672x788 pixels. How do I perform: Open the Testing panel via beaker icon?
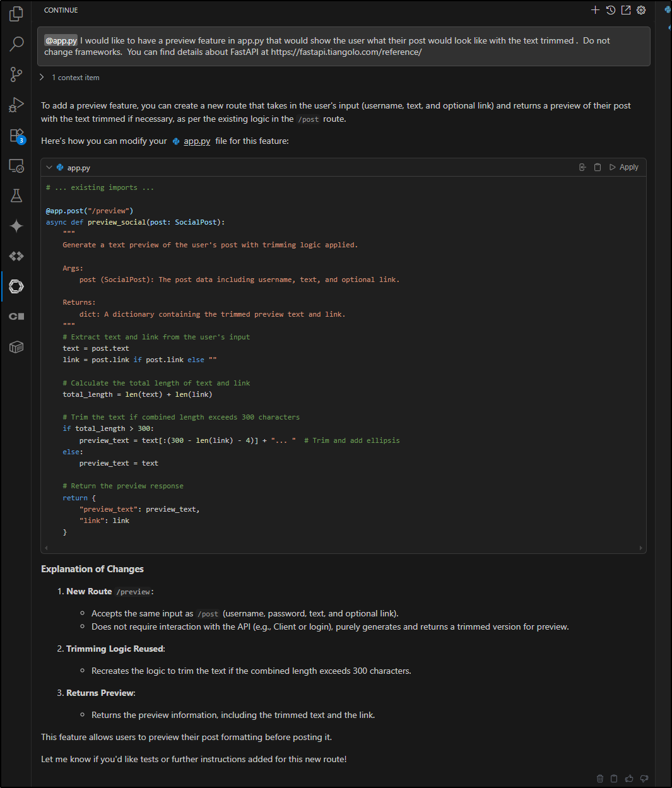[16, 196]
